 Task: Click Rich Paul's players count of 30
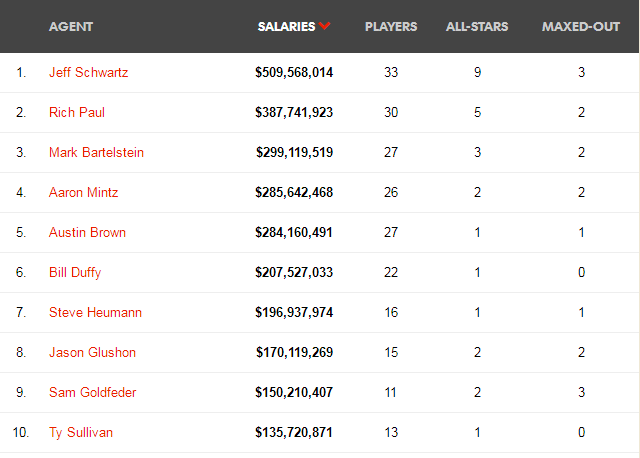(391, 112)
